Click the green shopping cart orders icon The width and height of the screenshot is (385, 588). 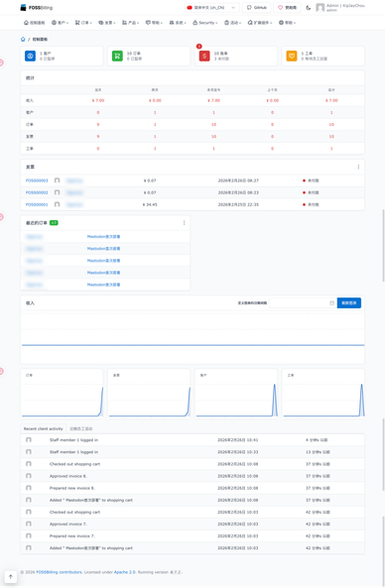pyautogui.click(x=117, y=56)
